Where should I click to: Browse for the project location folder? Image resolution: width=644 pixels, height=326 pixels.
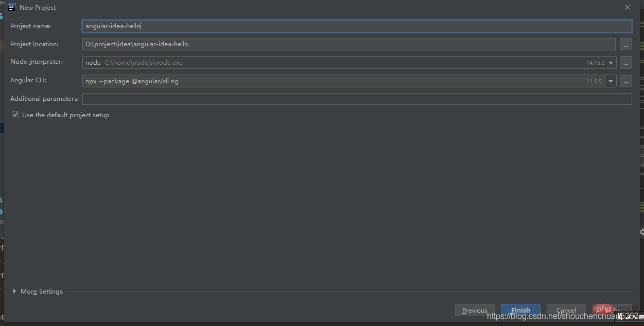click(x=625, y=44)
